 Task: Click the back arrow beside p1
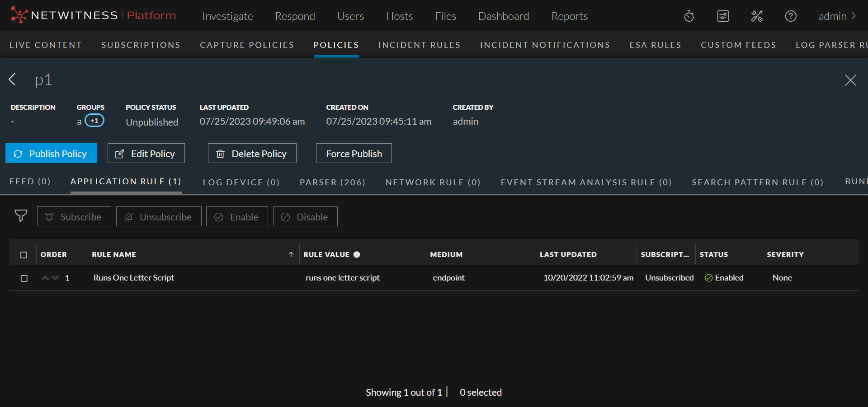pos(13,80)
